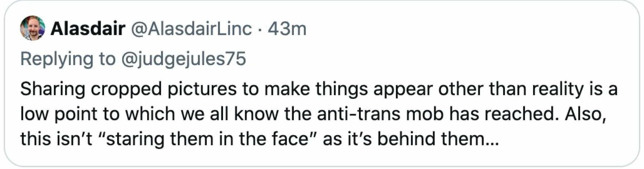The width and height of the screenshot is (644, 169).
Task: Click the quoted phrase 'staring them in the face'
Action: (207, 139)
